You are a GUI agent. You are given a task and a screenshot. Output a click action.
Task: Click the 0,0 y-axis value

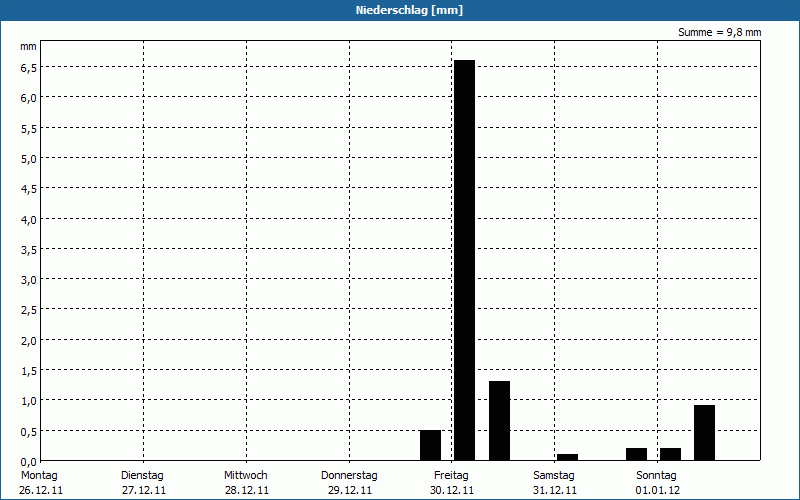pyautogui.click(x=29, y=461)
